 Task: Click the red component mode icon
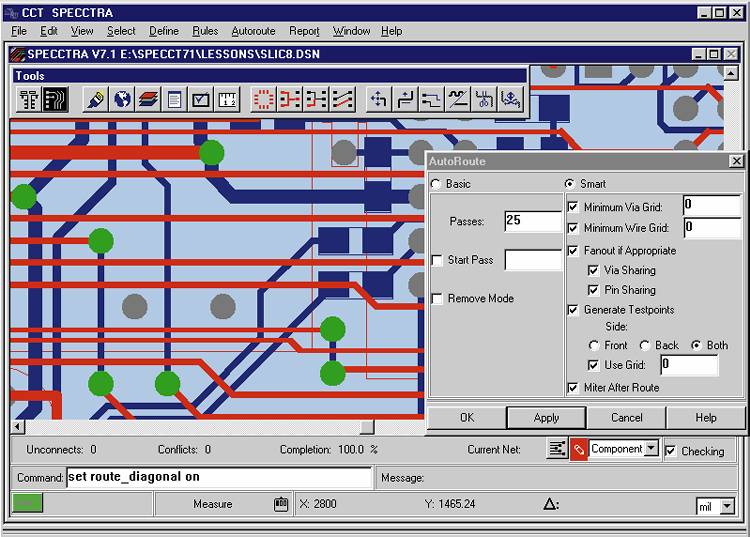coord(578,449)
